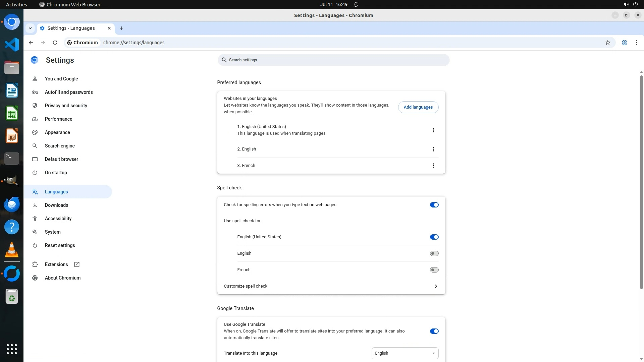Image resolution: width=644 pixels, height=362 pixels.
Task: Reload the page with the refresh icon
Action: coord(55,43)
